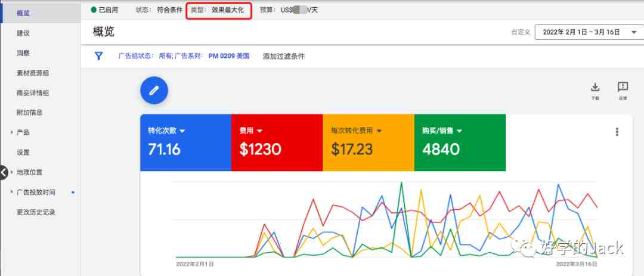Select the green 4840 purchases card

pyautogui.click(x=460, y=142)
